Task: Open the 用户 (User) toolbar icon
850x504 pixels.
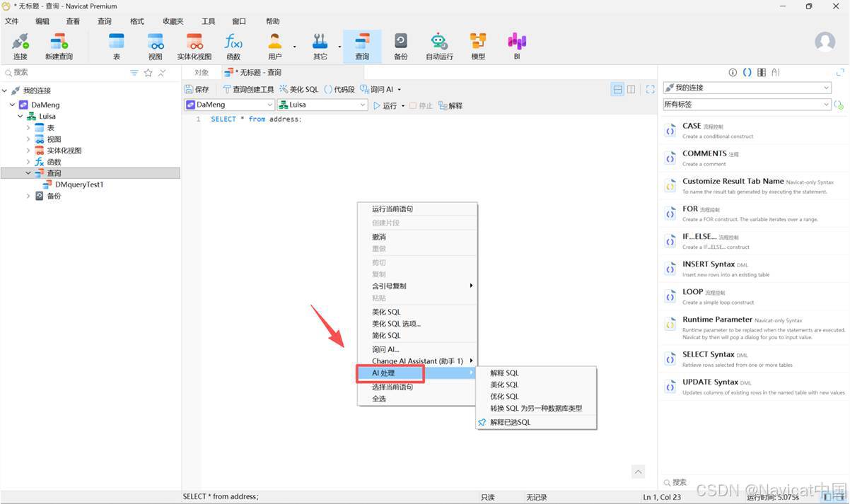Action: click(274, 47)
